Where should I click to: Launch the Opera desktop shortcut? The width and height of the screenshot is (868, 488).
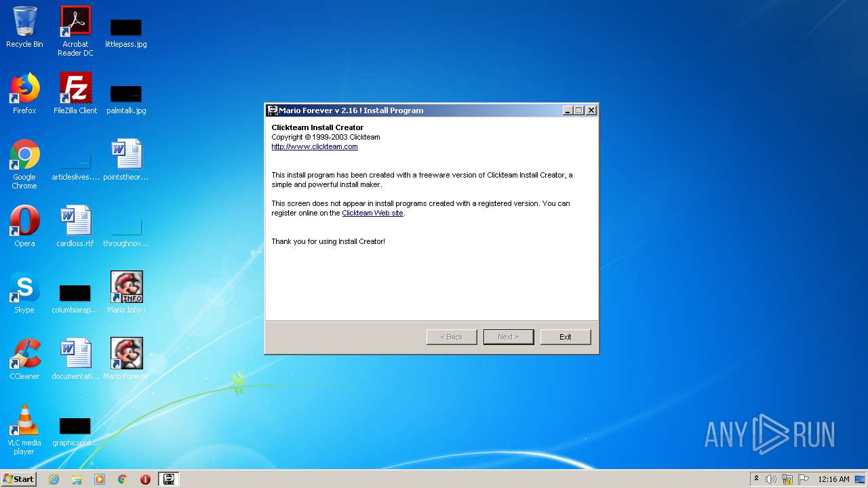point(24,226)
